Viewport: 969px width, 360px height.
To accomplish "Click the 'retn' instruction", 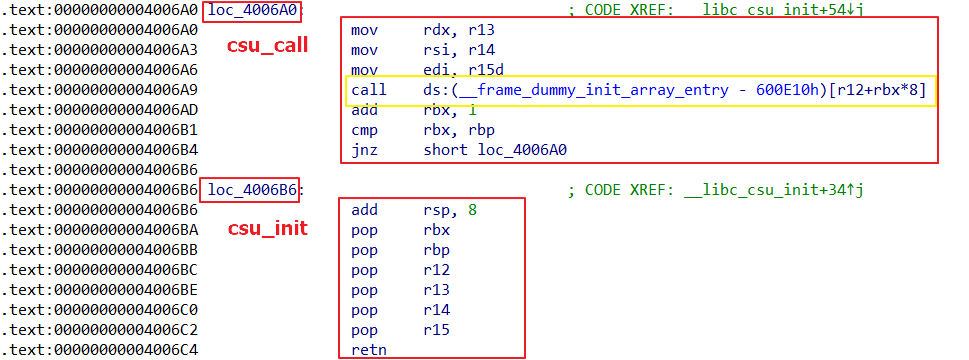I will pos(369,350).
